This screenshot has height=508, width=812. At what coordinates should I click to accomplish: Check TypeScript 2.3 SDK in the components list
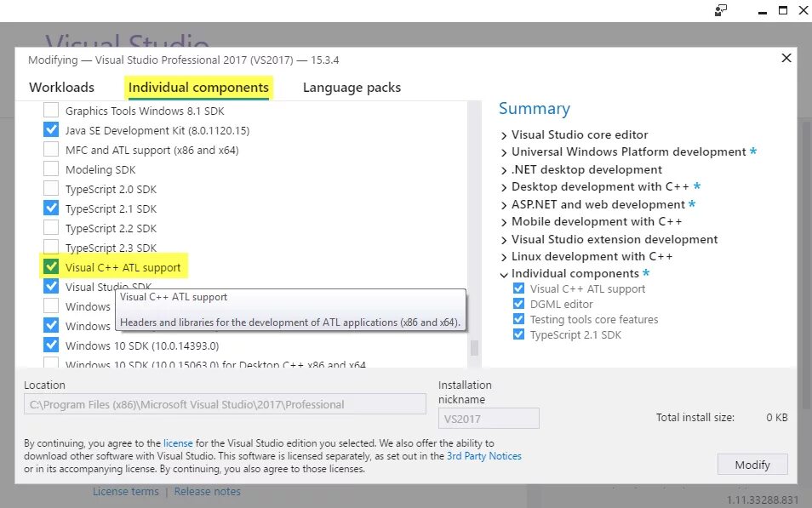tap(51, 247)
